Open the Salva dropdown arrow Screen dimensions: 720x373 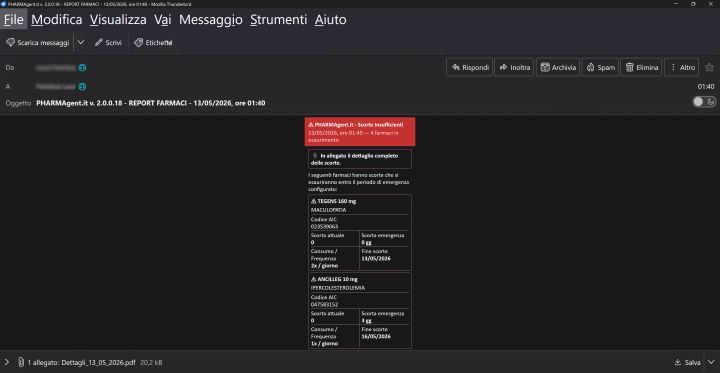pyautogui.click(x=711, y=362)
